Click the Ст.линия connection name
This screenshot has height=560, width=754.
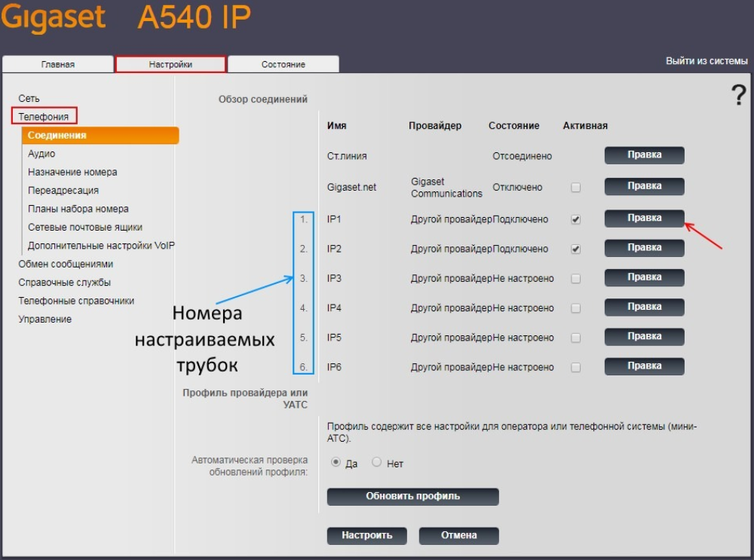pyautogui.click(x=347, y=156)
